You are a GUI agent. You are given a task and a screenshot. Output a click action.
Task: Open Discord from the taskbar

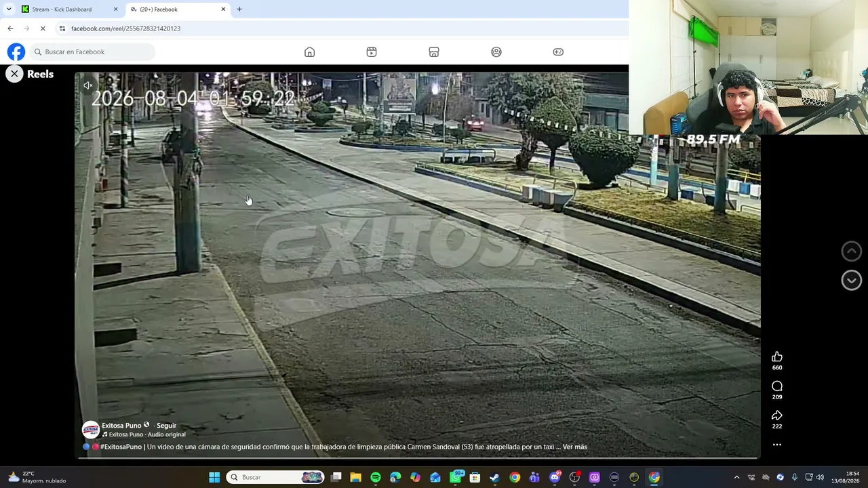555,477
